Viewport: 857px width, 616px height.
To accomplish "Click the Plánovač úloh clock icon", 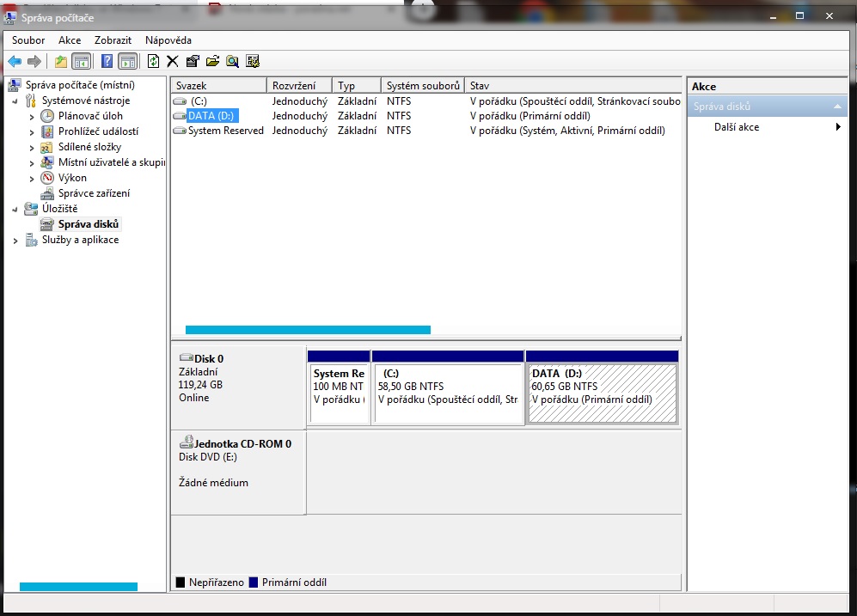I will click(x=47, y=116).
